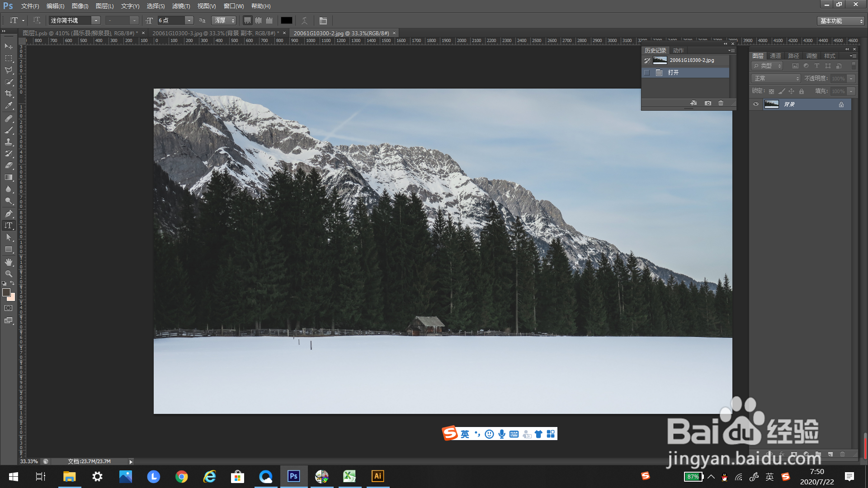Select the Clone Stamp tool
Screen dimensions: 868x488
pyautogui.click(x=9, y=142)
